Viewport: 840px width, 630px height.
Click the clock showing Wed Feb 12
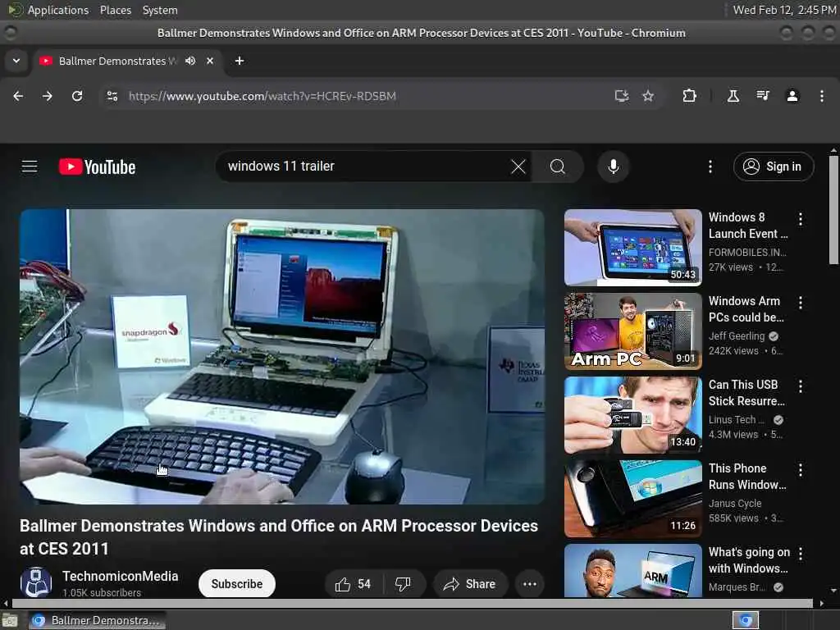pos(784,10)
